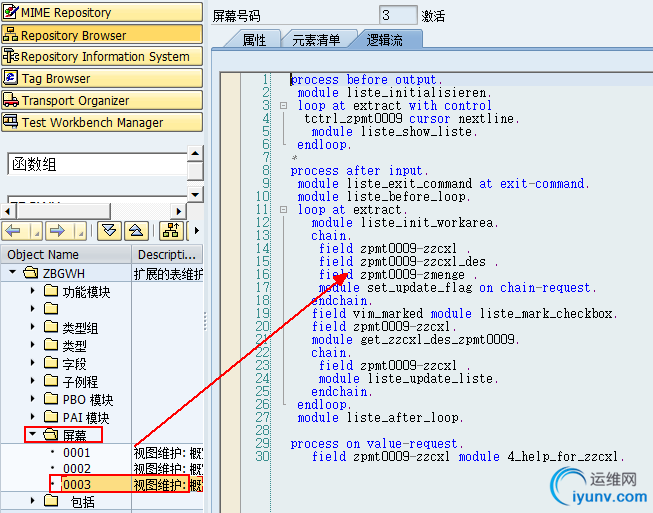Click the MIME Repository icon

pos(10,12)
